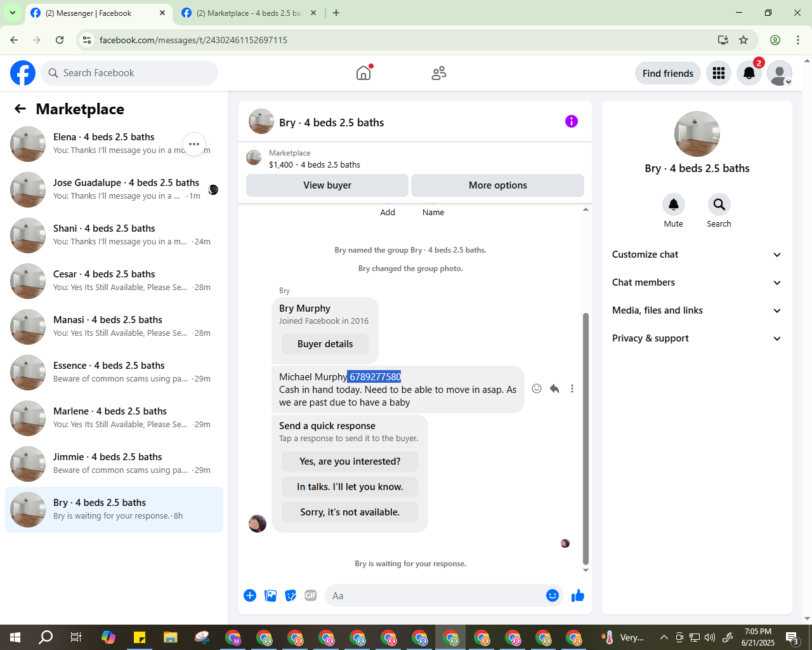This screenshot has height=650, width=812.
Task: Open the emoji picker in message box
Action: click(x=553, y=595)
